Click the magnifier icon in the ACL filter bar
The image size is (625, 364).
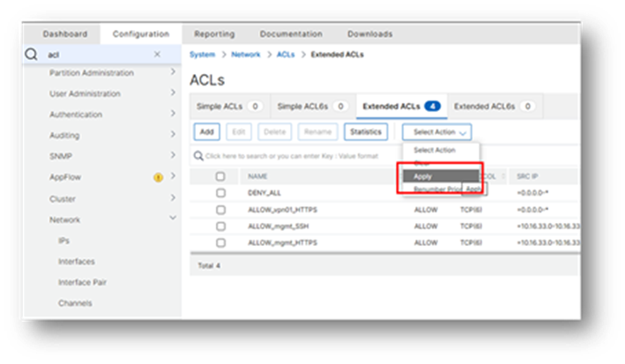coord(198,156)
